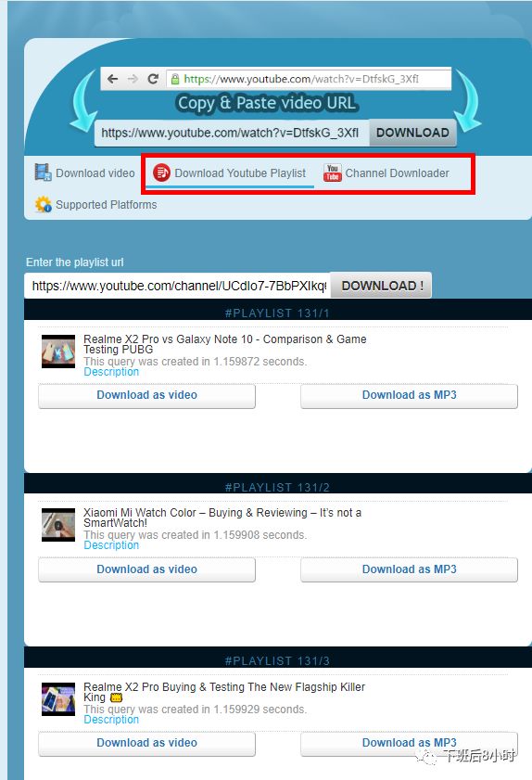Click the red playlist music icon
This screenshot has height=780, width=532.
pos(161,173)
